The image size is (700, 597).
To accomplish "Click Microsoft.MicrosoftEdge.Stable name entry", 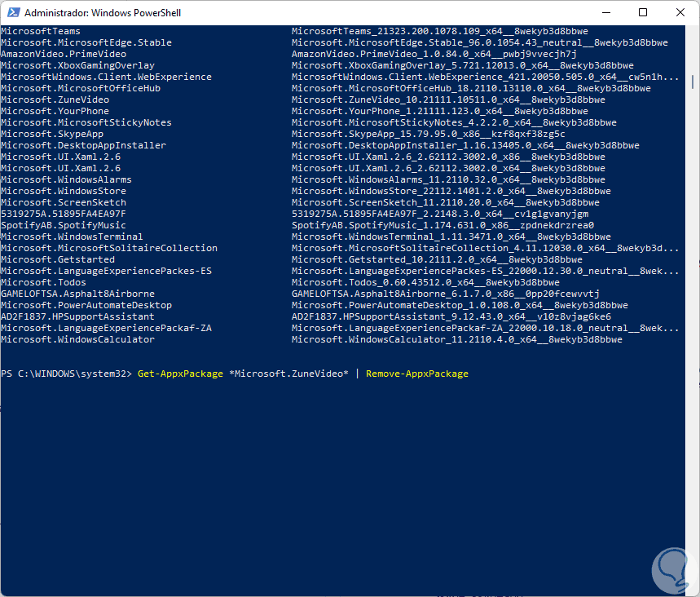I will 86,43.
